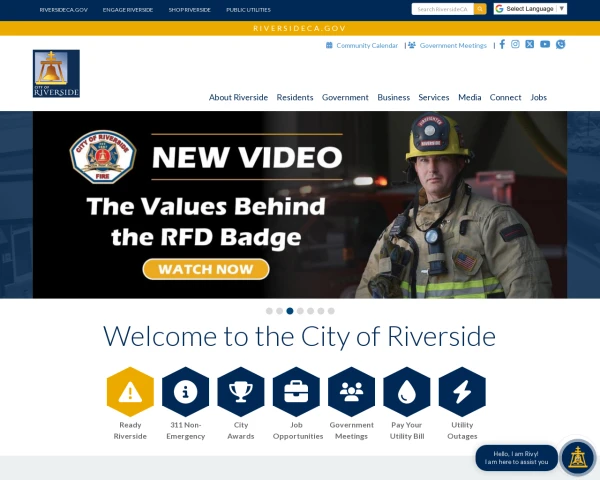600x480 pixels.
Task: Open the Government menu
Action: click(x=345, y=97)
